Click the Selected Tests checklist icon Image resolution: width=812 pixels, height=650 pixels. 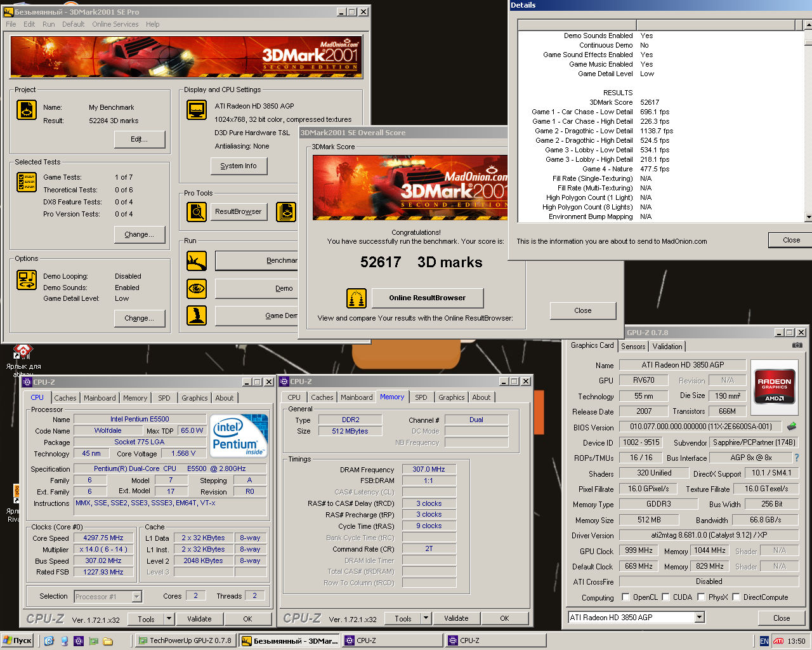(27, 182)
